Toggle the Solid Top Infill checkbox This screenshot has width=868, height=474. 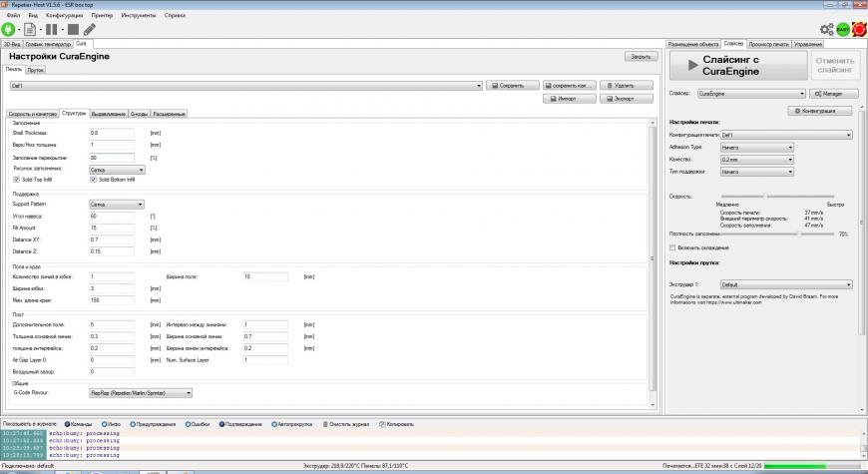(x=16, y=180)
